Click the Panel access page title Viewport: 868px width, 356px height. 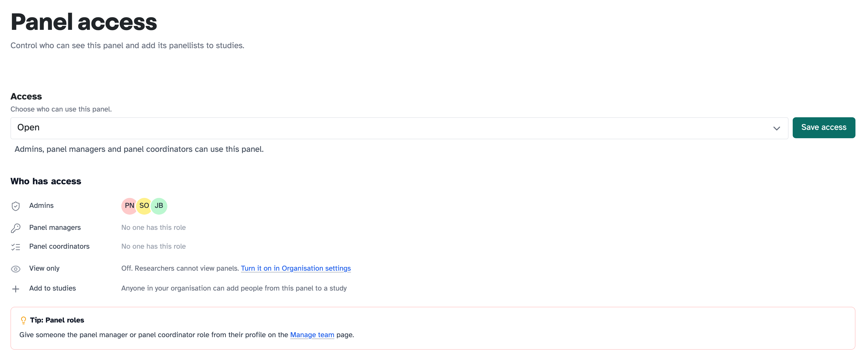click(x=84, y=22)
